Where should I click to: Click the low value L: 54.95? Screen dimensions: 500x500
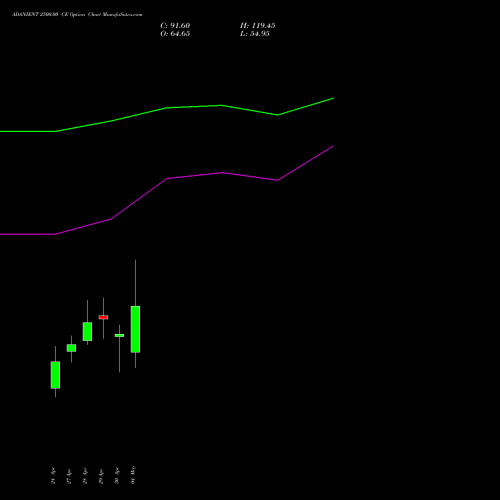pos(255,34)
